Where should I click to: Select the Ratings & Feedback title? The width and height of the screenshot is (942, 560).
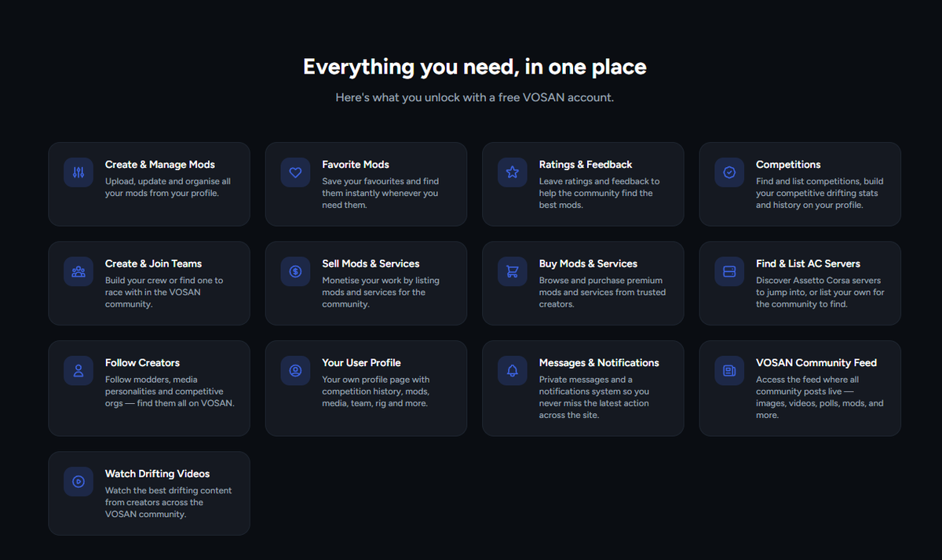click(x=586, y=165)
